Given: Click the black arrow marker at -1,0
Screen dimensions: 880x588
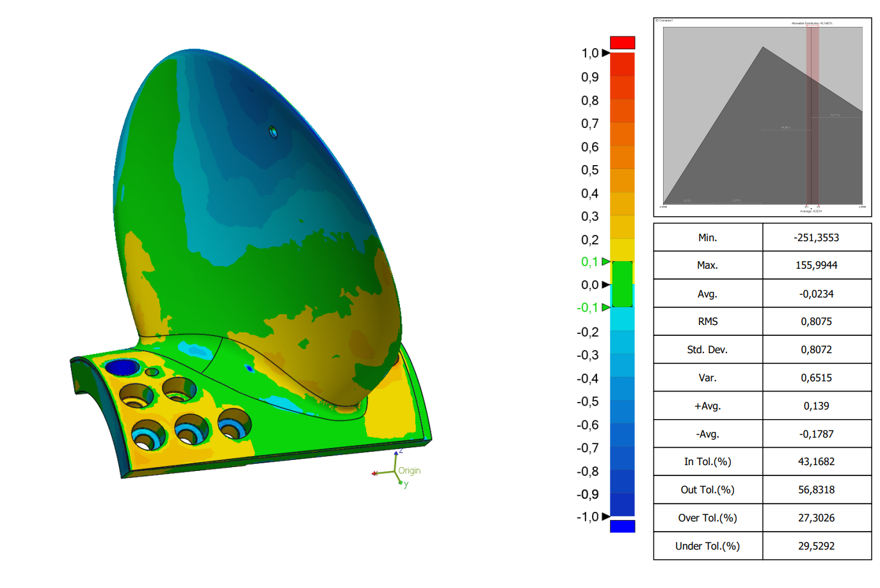Looking at the screenshot, I should [605, 516].
